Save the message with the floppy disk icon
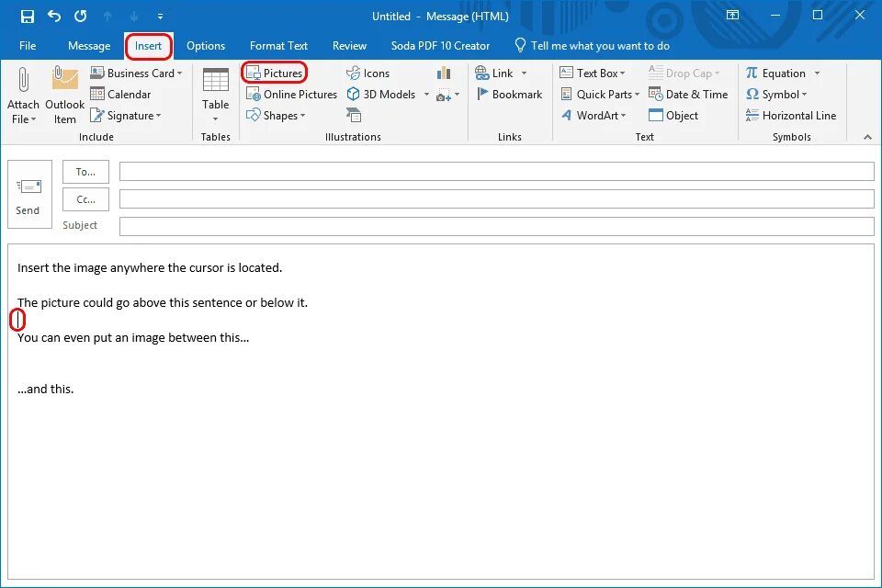Viewport: 882px width, 588px height. pos(27,17)
